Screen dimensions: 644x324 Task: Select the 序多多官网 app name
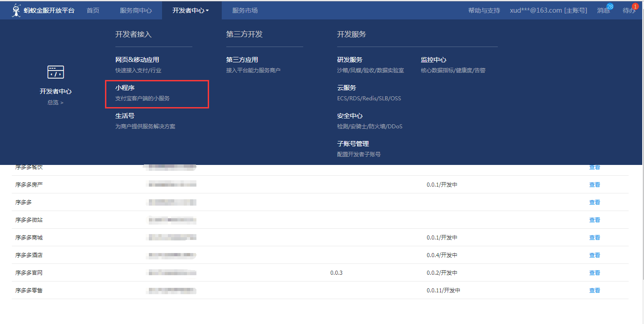[x=29, y=273]
